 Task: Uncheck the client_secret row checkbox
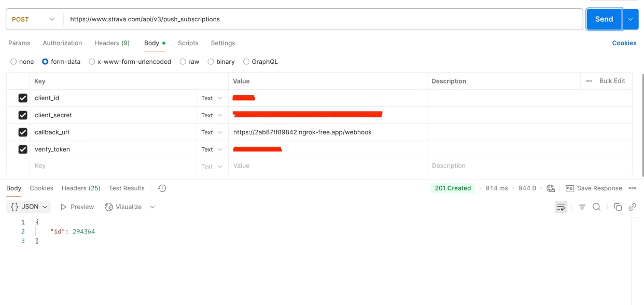click(23, 115)
